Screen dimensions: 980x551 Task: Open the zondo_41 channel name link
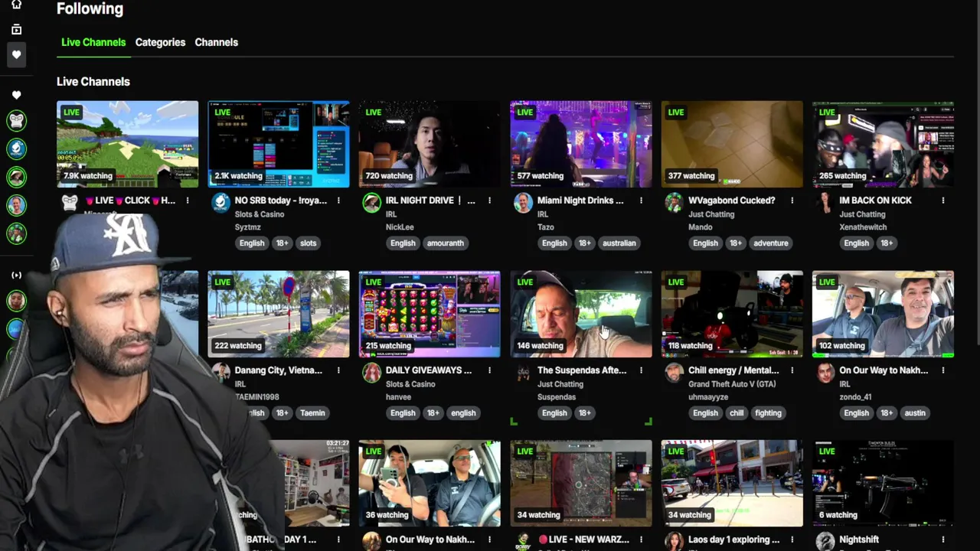coord(855,397)
